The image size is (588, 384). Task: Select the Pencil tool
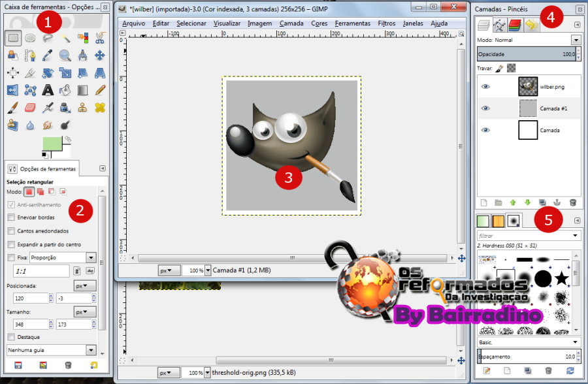coord(100,90)
